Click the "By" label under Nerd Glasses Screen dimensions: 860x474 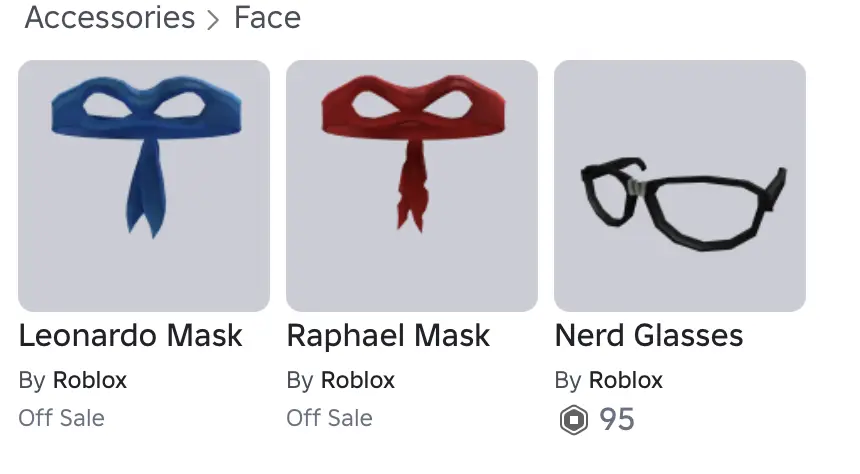point(568,380)
